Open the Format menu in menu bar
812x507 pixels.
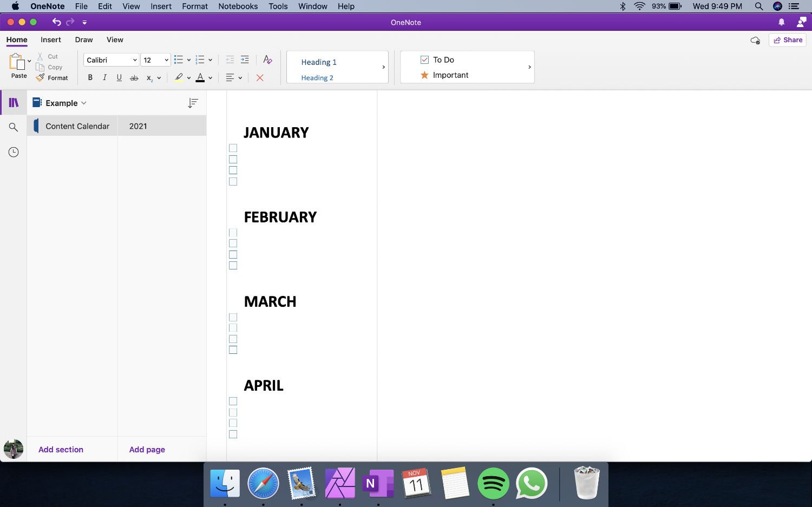195,6
